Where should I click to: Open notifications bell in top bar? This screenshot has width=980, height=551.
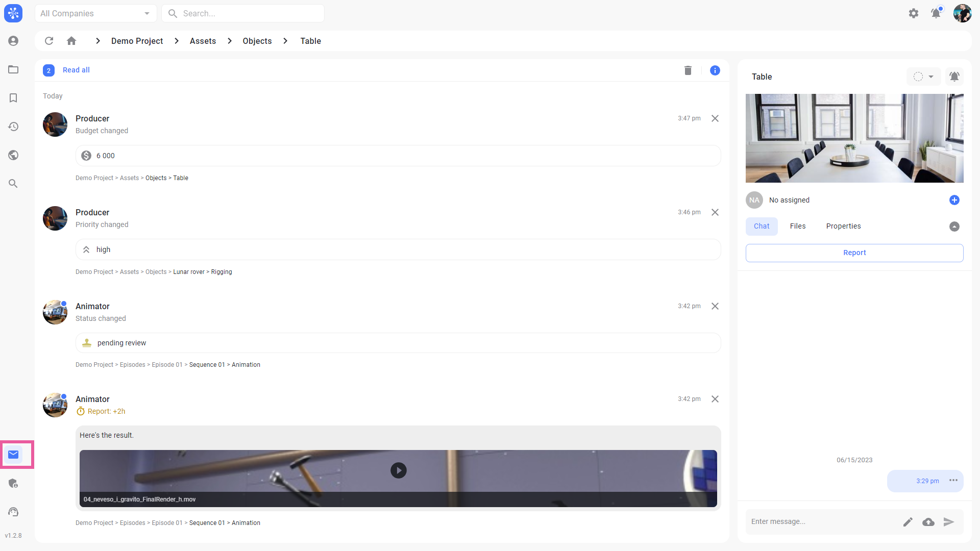[x=936, y=13]
